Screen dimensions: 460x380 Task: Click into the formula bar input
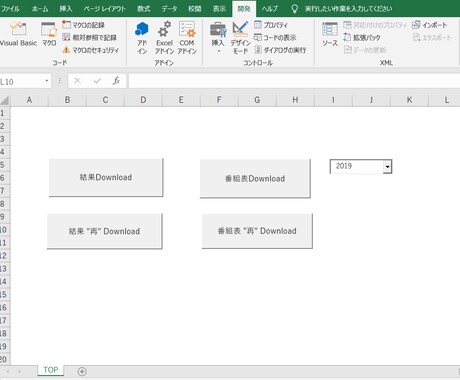294,81
